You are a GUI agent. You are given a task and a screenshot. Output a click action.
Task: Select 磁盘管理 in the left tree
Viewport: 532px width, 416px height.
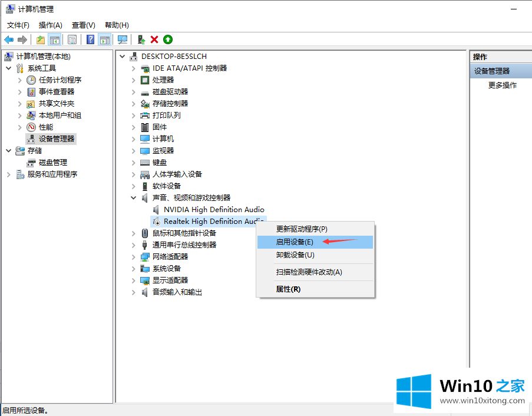[x=53, y=163]
